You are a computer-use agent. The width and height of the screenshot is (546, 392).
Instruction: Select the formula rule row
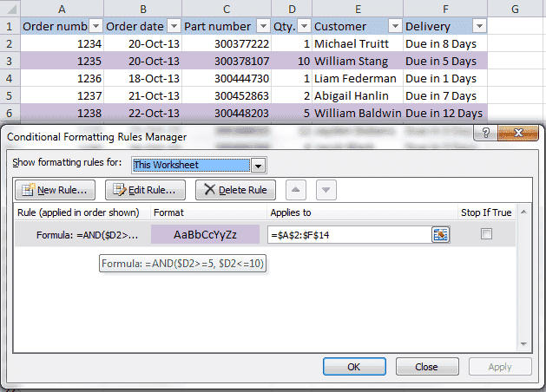pyautogui.click(x=82, y=234)
